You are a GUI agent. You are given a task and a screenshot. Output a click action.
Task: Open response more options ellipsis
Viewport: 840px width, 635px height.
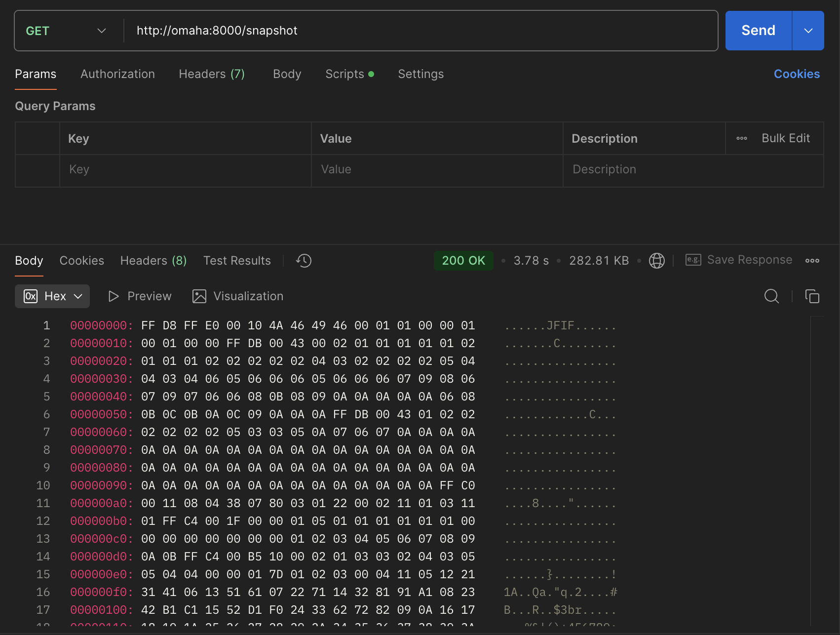(812, 261)
